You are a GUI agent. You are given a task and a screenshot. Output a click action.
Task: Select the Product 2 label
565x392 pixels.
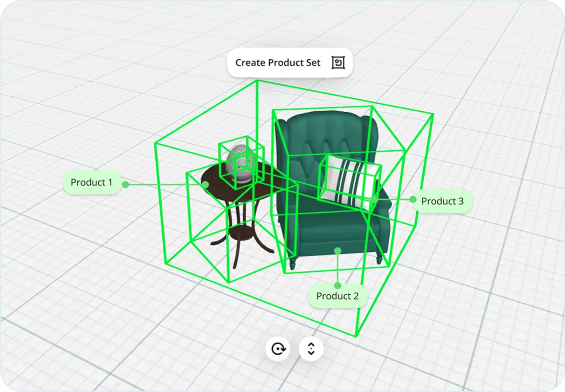coord(337,296)
